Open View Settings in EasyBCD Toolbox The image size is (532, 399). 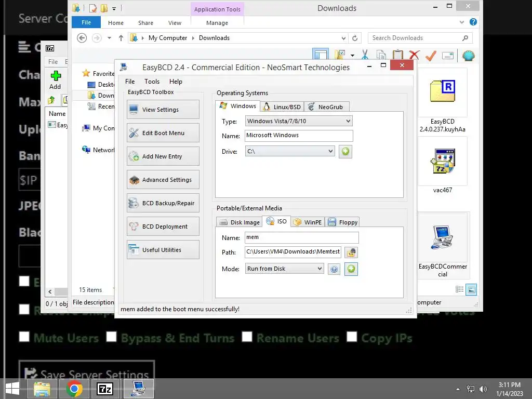tap(163, 109)
